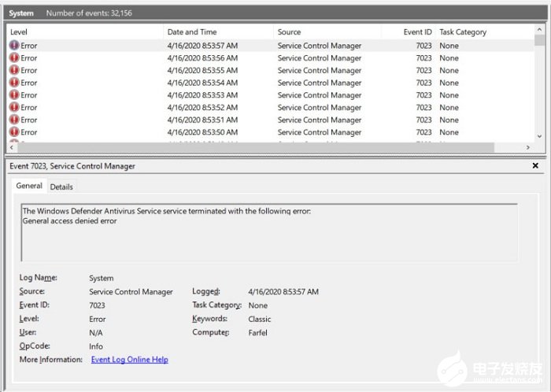
Task: Click the event list scroll up arrow
Action: [539, 29]
